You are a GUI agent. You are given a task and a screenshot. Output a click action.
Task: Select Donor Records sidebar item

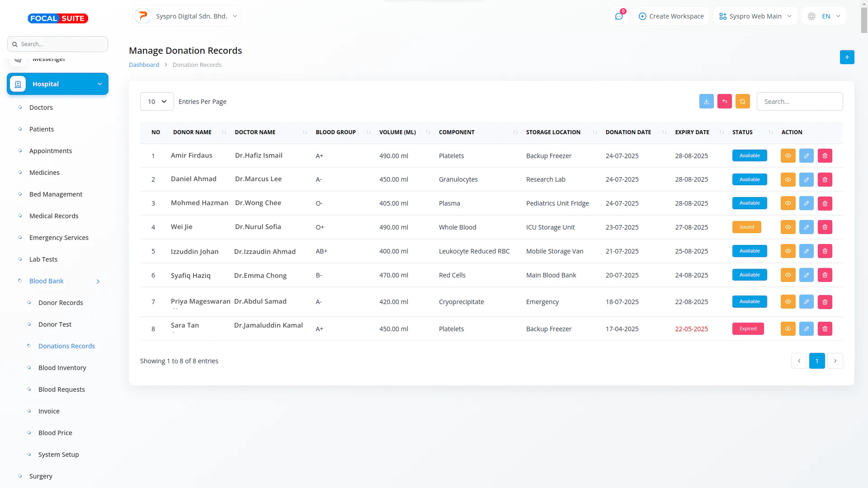click(x=61, y=303)
